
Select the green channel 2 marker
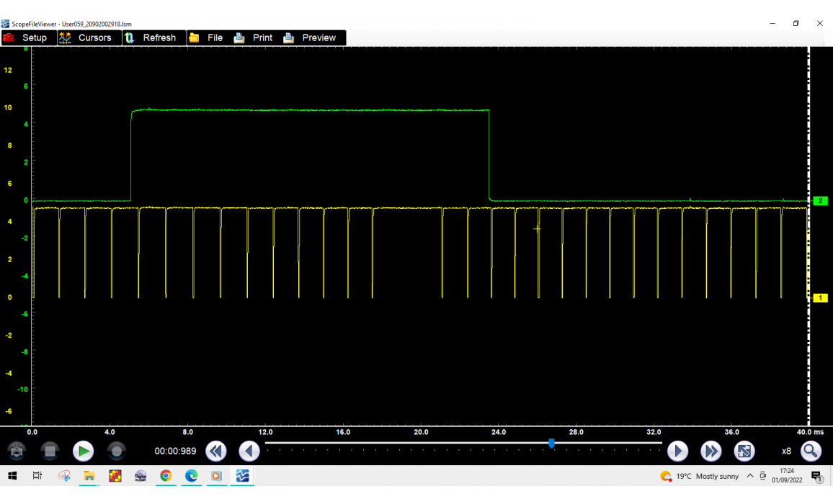(x=820, y=201)
